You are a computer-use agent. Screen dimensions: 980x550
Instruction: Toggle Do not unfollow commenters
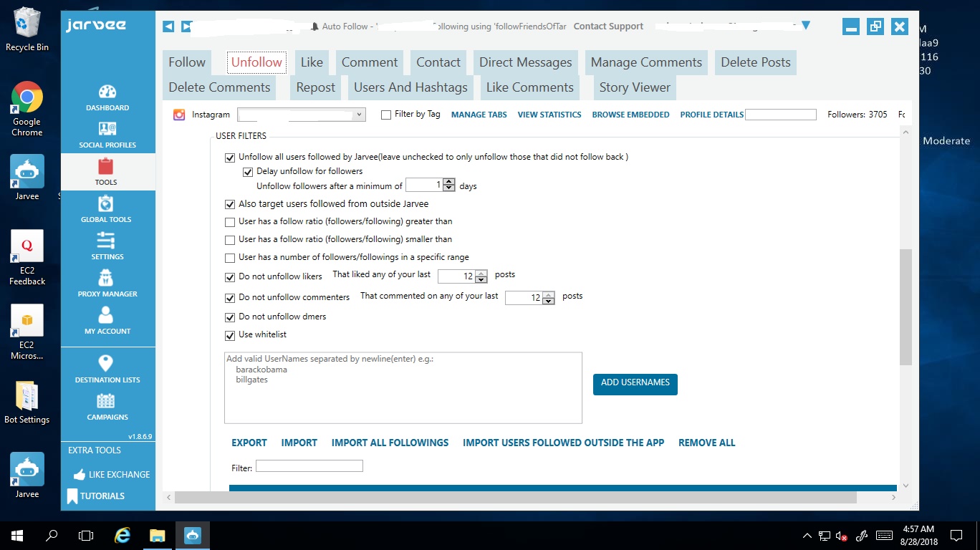(230, 298)
